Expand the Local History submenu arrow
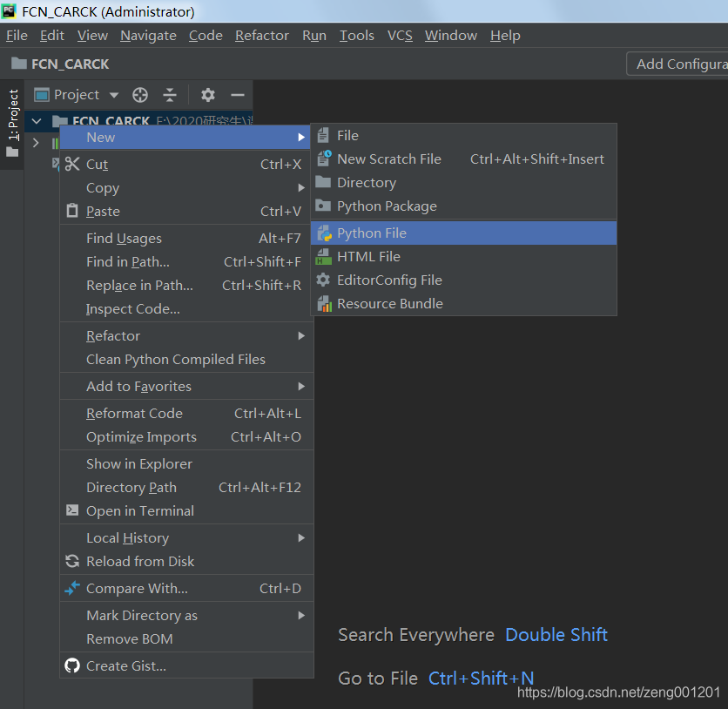The height and width of the screenshot is (709, 728). click(x=301, y=537)
